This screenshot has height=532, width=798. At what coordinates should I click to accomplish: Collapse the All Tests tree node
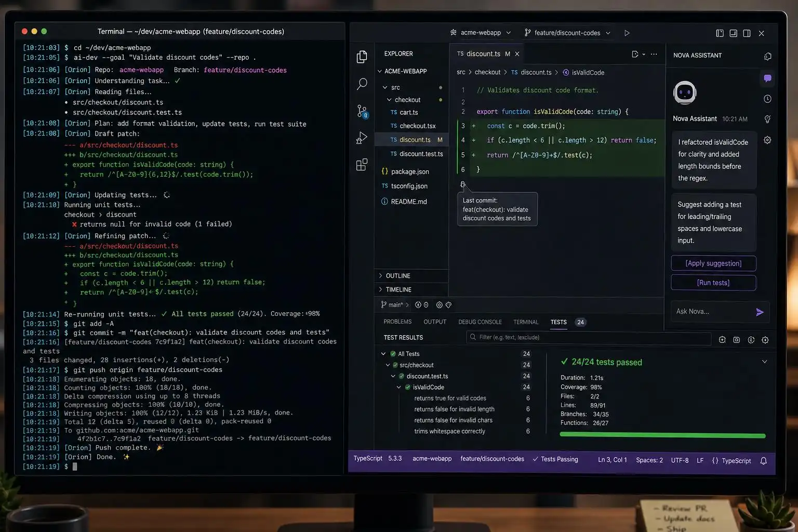click(383, 354)
